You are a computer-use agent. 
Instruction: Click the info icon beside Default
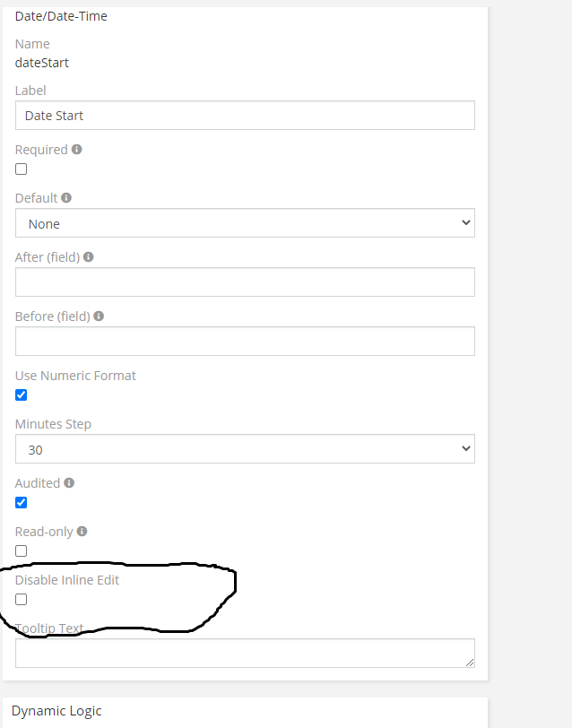point(66,198)
